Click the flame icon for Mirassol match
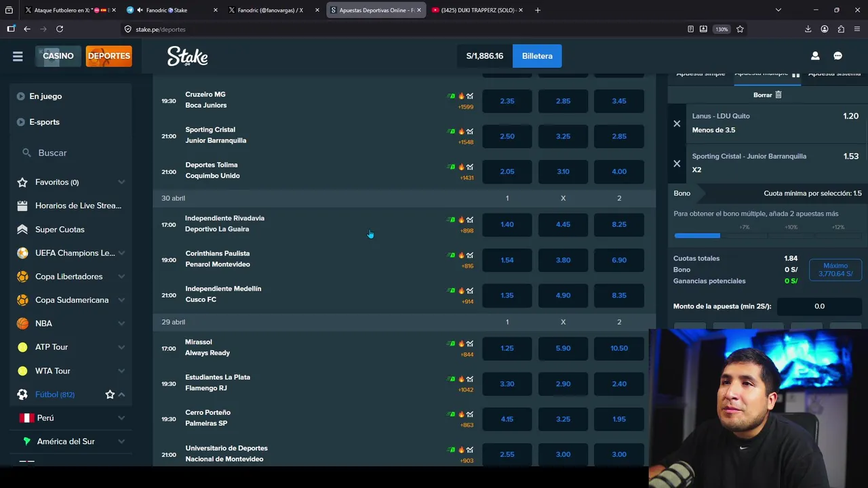This screenshot has height=488, width=868. coord(461,344)
